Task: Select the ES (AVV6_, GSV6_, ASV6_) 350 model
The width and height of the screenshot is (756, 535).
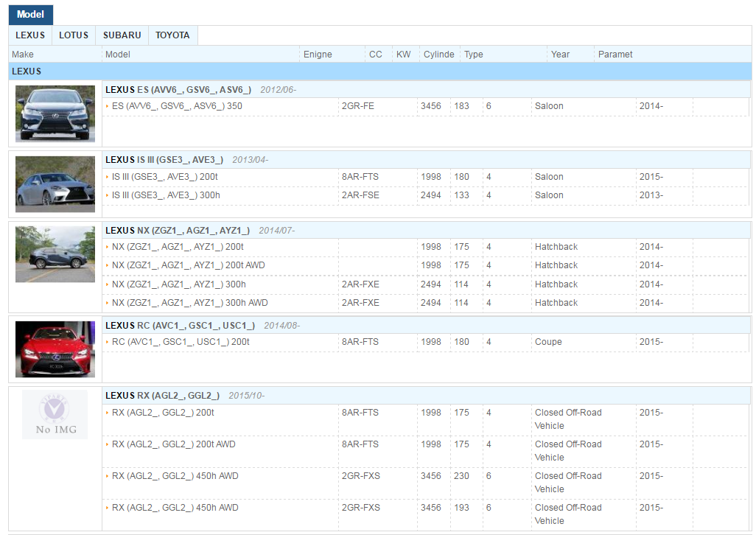Action: [177, 106]
